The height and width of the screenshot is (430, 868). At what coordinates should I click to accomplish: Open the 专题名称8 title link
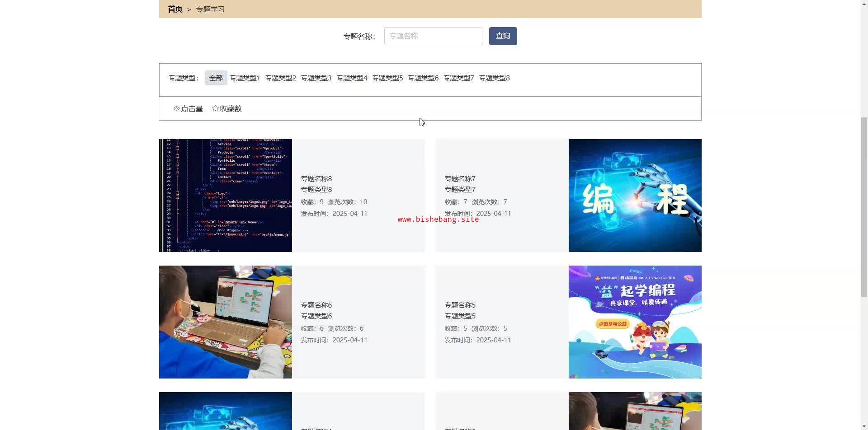(x=316, y=178)
